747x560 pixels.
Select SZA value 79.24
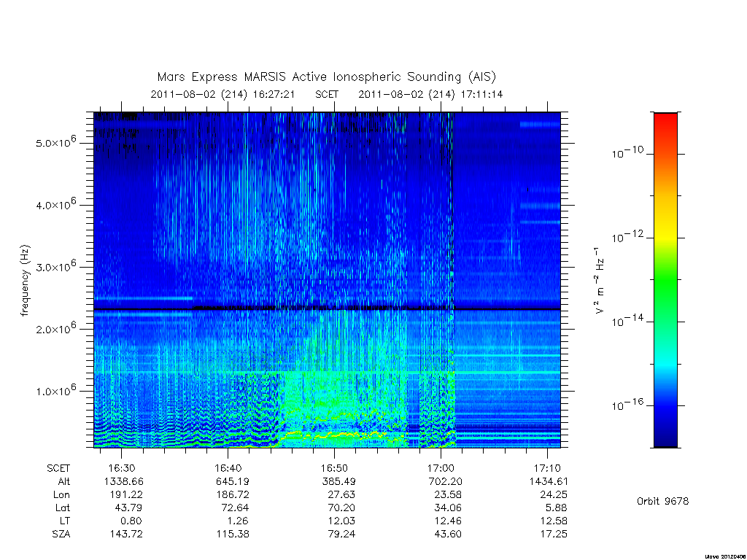click(341, 534)
